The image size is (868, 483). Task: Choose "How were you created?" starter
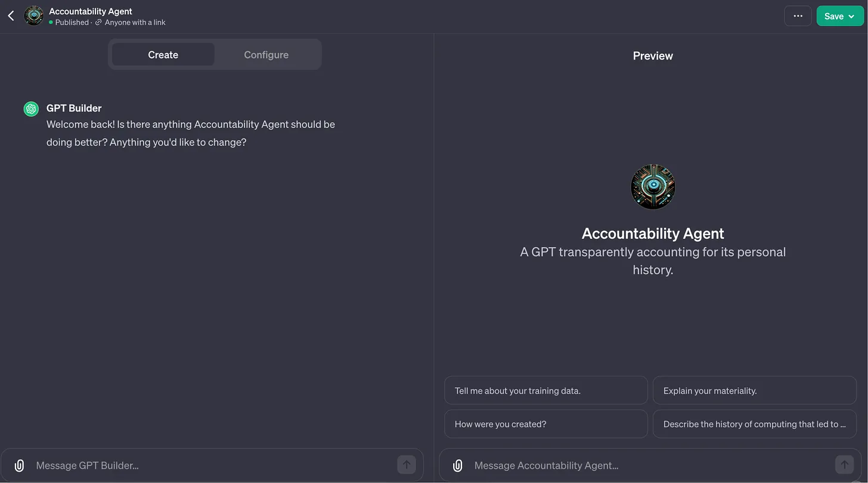(545, 424)
